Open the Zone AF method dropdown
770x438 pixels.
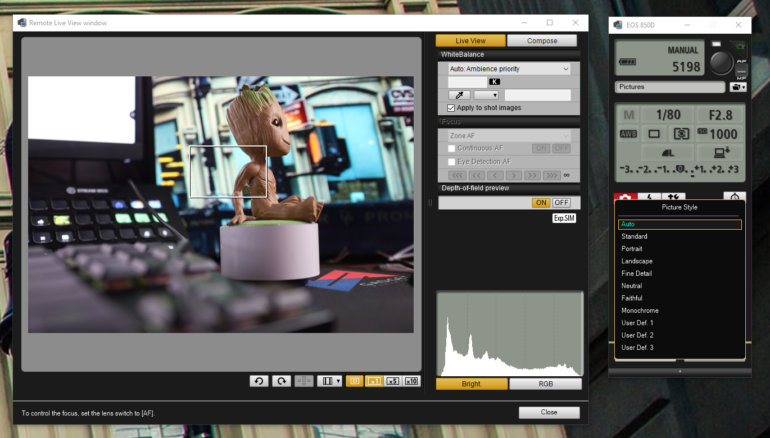click(509, 136)
